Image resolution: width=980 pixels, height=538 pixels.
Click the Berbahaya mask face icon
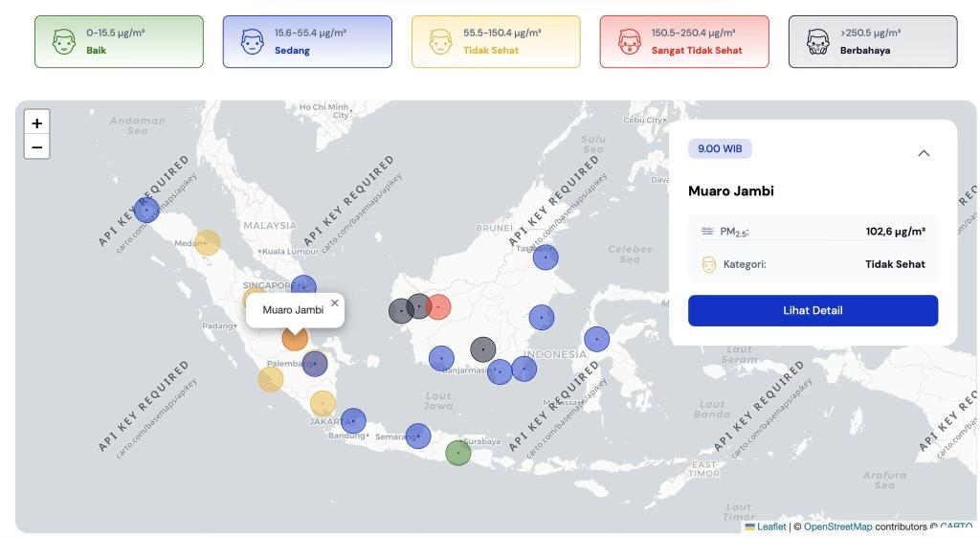817,42
